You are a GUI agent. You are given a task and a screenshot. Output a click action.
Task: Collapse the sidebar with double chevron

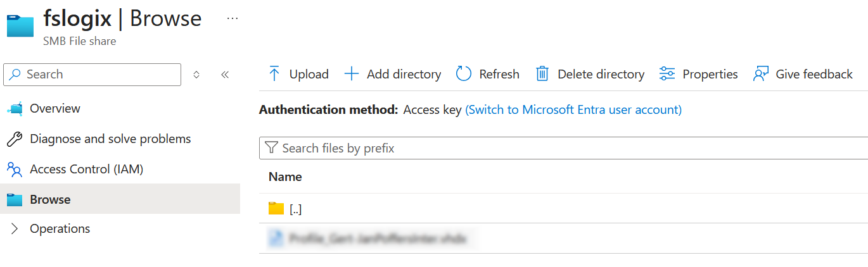coord(225,75)
